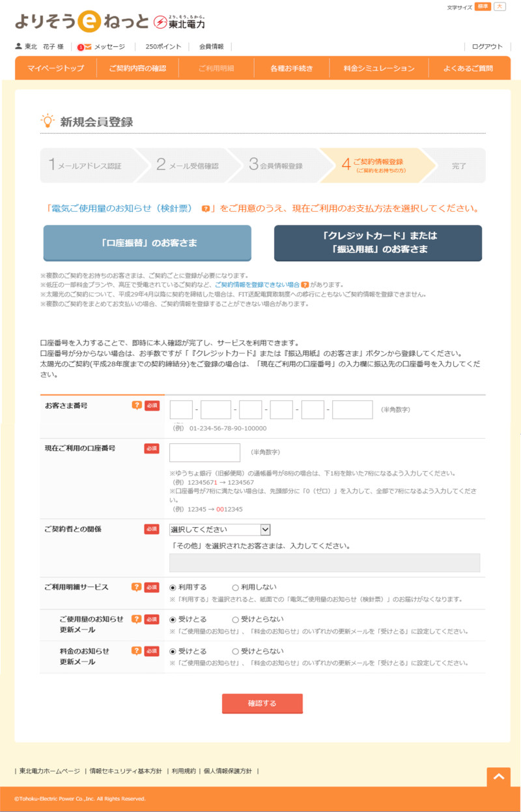Set font size to 標準
This screenshot has height=812, width=521.
click(483, 7)
